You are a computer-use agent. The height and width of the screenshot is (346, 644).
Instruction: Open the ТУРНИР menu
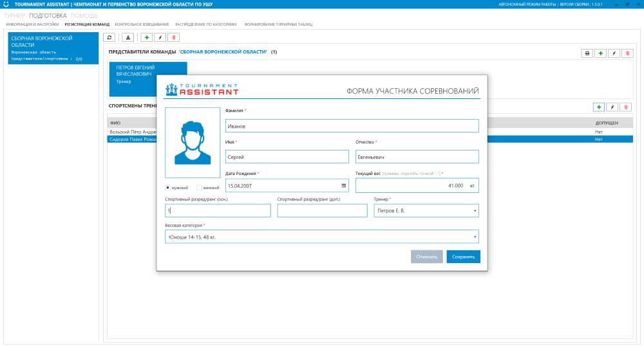[x=15, y=14]
